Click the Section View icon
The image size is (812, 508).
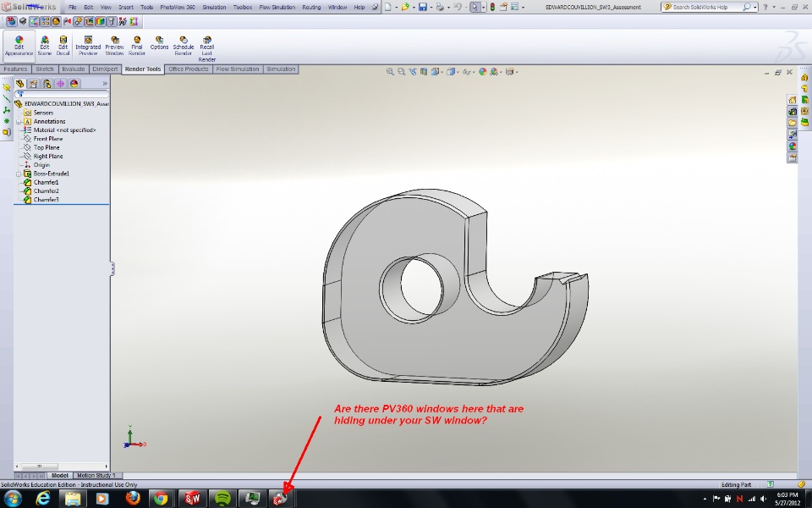pos(424,71)
